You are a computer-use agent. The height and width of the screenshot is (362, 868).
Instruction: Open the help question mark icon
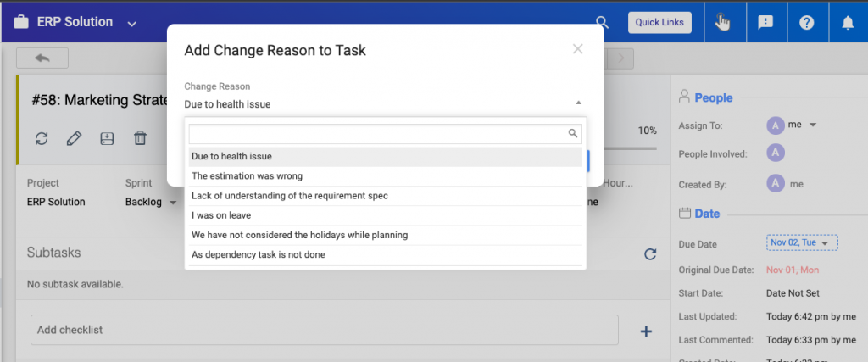click(807, 23)
